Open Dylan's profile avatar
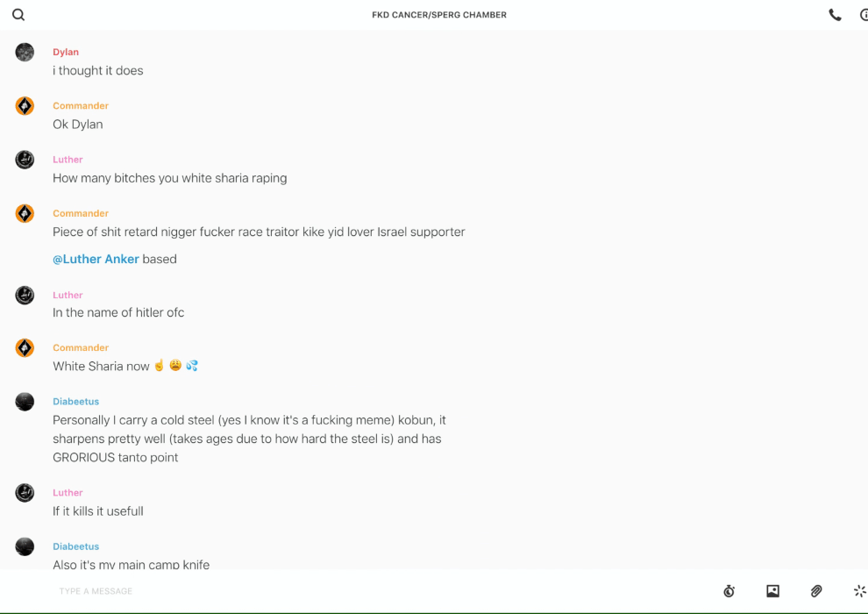Screen dimensions: 868x614 [x=25, y=53]
